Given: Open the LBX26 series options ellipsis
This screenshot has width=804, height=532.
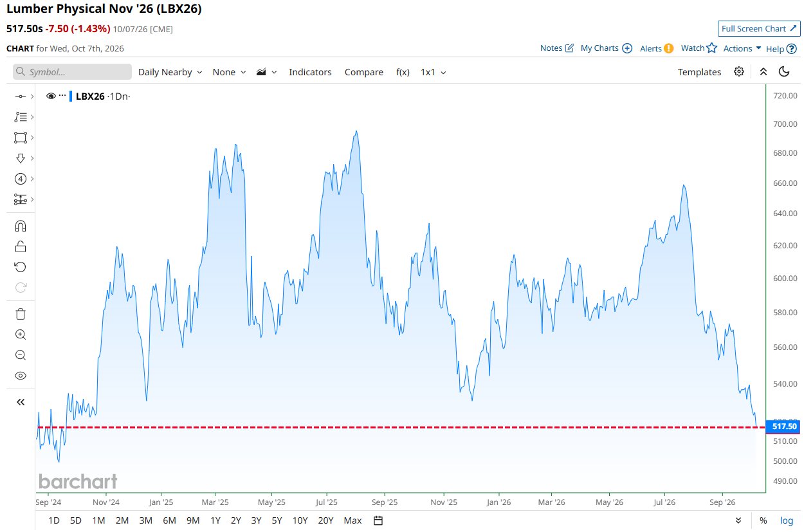Looking at the screenshot, I should pos(62,96).
